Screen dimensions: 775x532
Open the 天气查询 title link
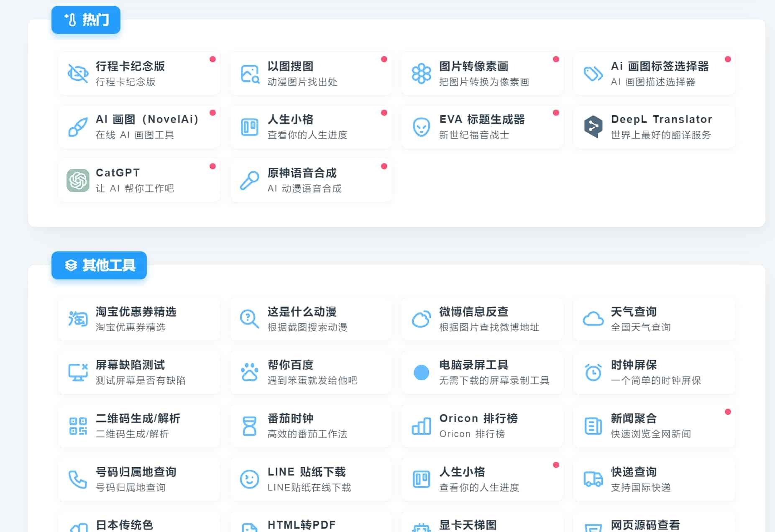634,312
